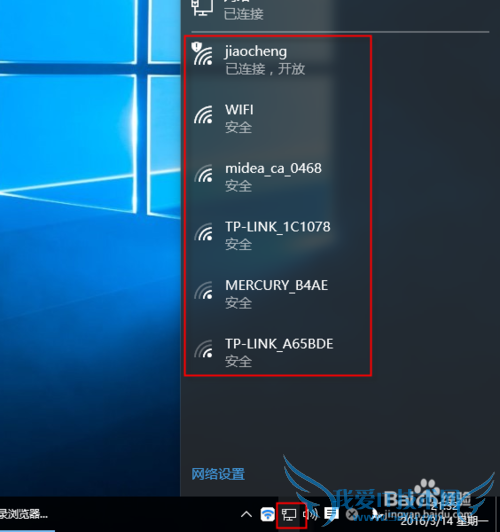Choose the TP-LINK_A65BDE wireless network
The image size is (500, 532).
click(340, 352)
